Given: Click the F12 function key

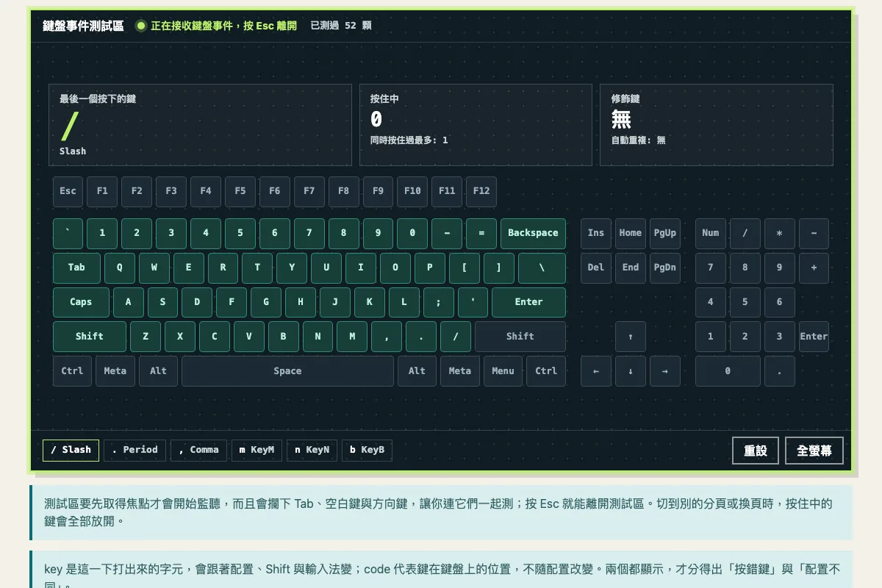Looking at the screenshot, I should pos(481,191).
